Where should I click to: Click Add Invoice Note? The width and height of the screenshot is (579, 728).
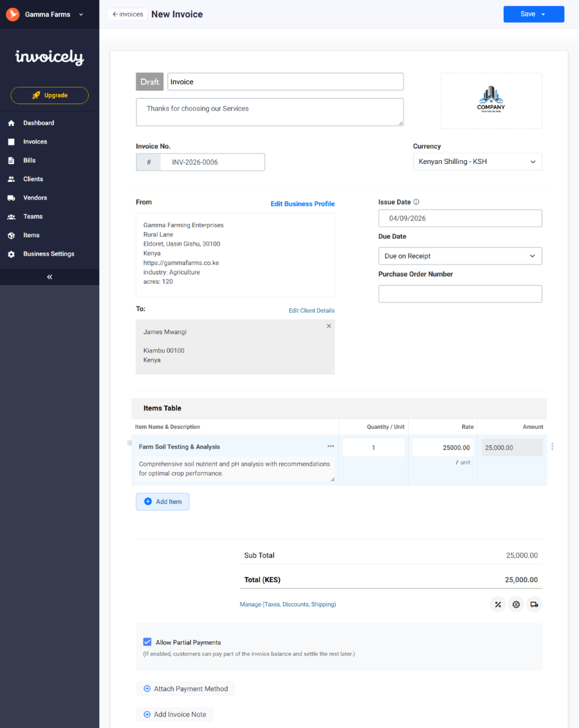coord(174,714)
